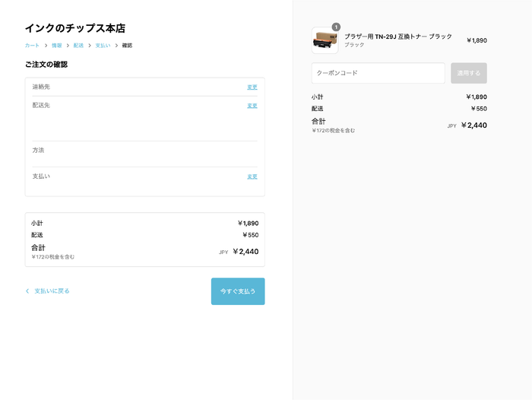Screen dimensions: 532x400
Task: Change the 支払い payment via 変更
Action: point(252,176)
